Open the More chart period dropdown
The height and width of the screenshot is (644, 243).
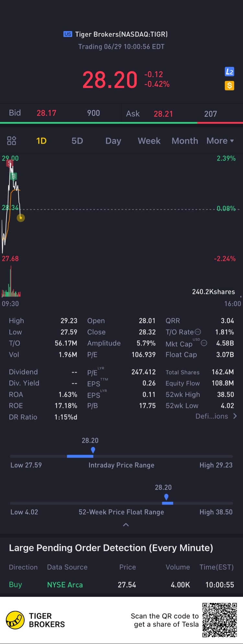220,141
